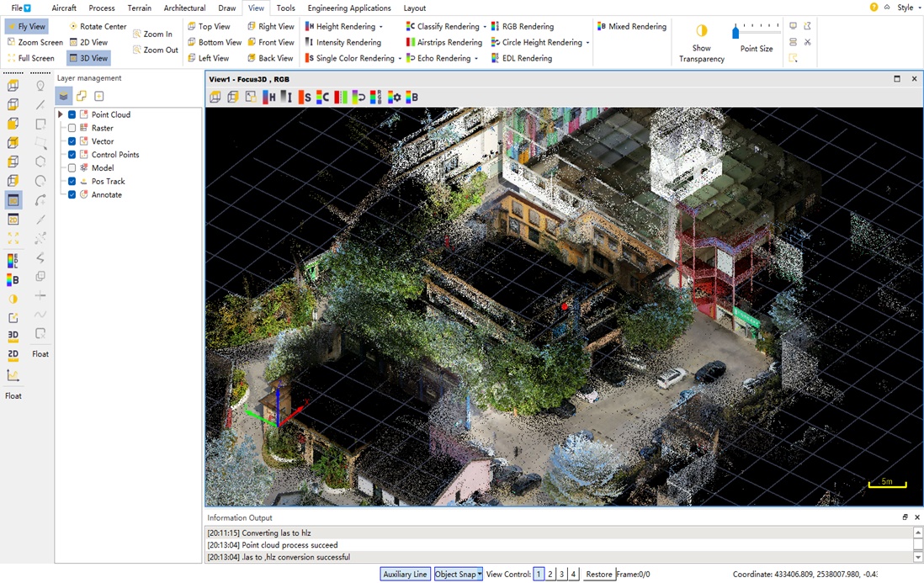Click the 2D icon in left sidebar
The width and height of the screenshot is (924, 583).
pos(13,354)
